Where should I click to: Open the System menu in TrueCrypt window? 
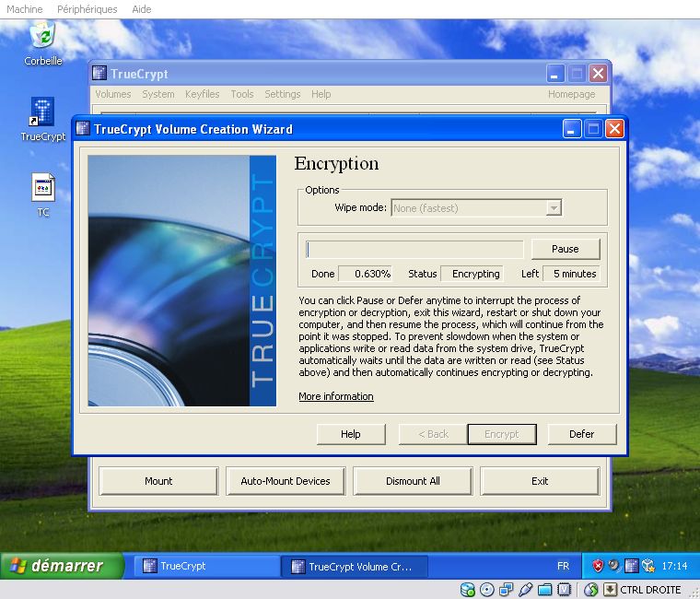pos(158,94)
